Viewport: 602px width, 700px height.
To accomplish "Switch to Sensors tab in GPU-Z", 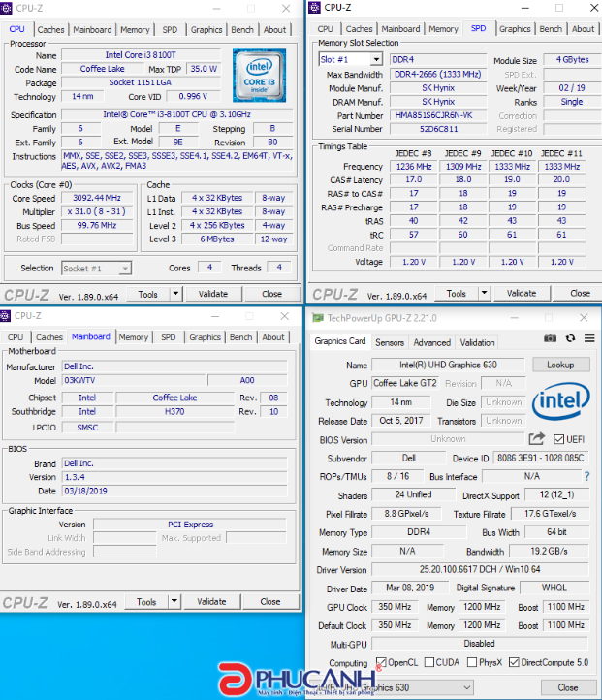I will pyautogui.click(x=390, y=343).
